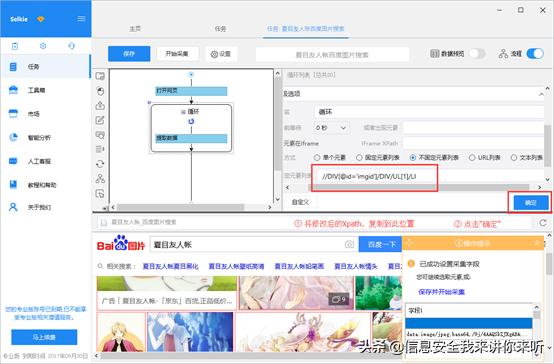Click the gold VIP badge beside the logo
This screenshot has height=364, width=554.
[41, 19]
